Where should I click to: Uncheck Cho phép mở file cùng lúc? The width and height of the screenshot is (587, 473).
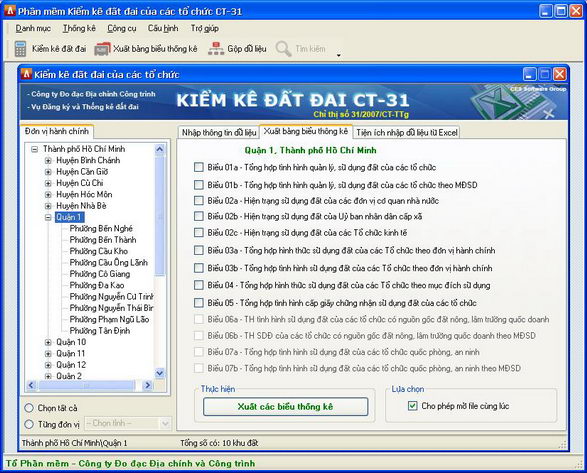(412, 406)
